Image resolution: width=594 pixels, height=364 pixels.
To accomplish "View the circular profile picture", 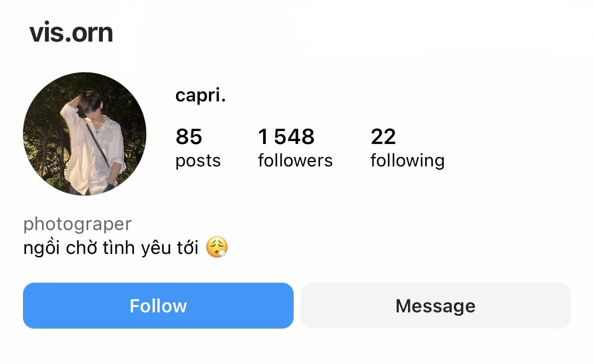I will (x=85, y=134).
